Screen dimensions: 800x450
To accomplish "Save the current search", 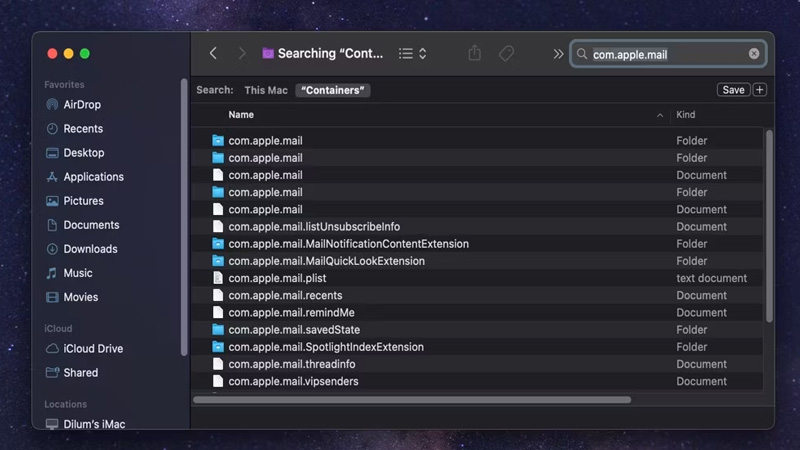I will click(x=733, y=90).
